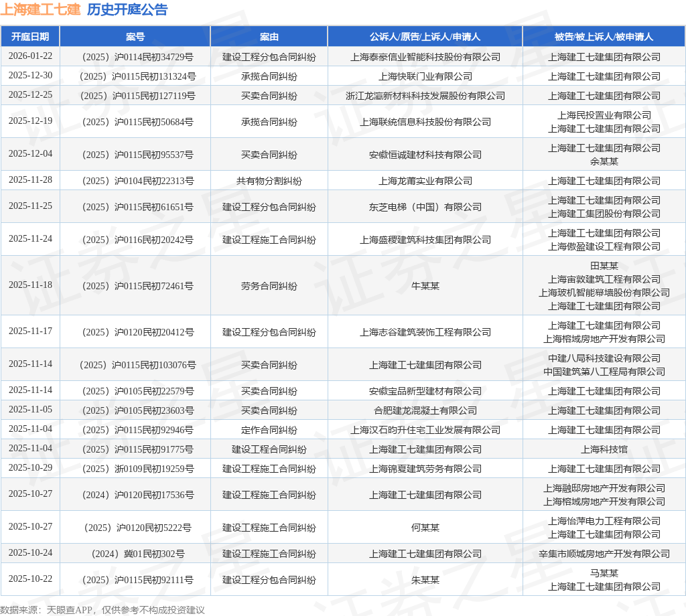Click plaintiff 上海快联门业有限公司

coord(425,76)
